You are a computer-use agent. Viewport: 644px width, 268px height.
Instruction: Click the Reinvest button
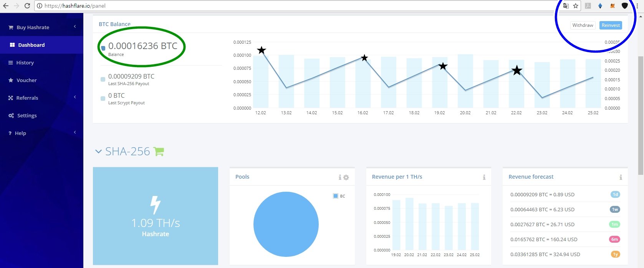coord(611,25)
